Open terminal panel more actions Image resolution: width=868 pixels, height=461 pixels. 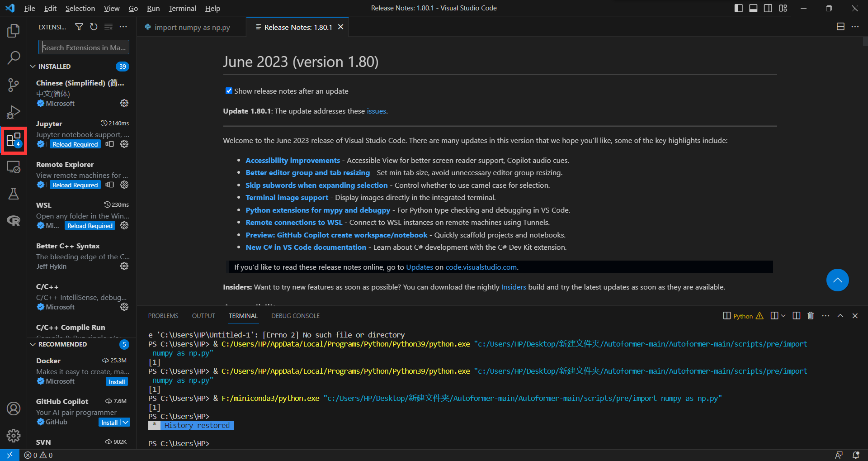point(826,316)
